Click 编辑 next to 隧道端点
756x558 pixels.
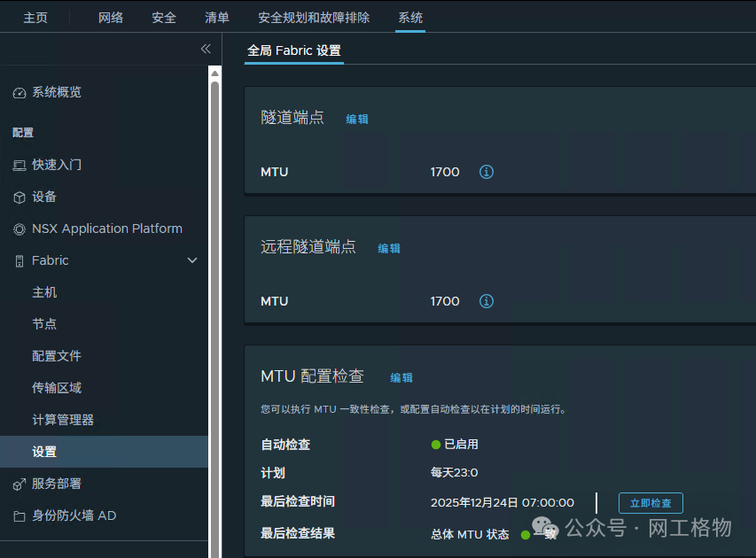point(357,119)
